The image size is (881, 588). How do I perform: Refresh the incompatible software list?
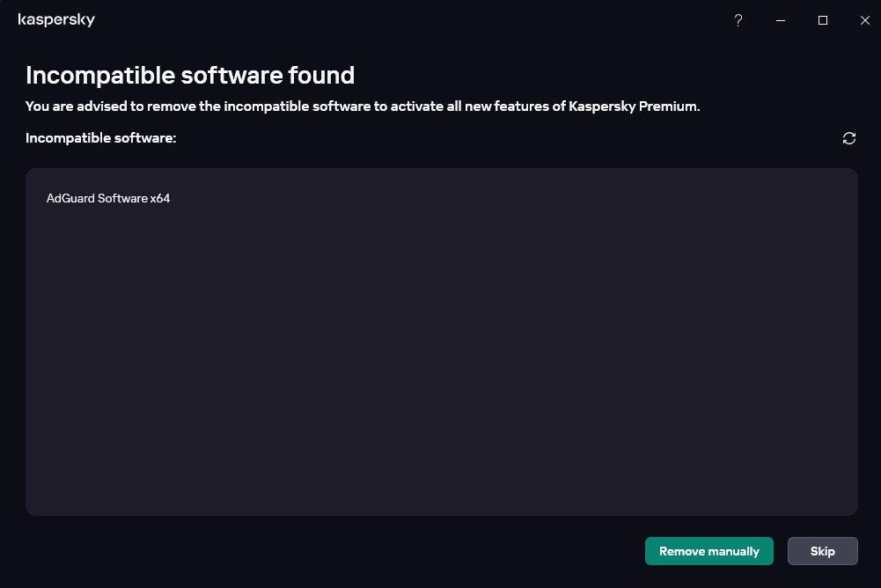[x=849, y=138]
